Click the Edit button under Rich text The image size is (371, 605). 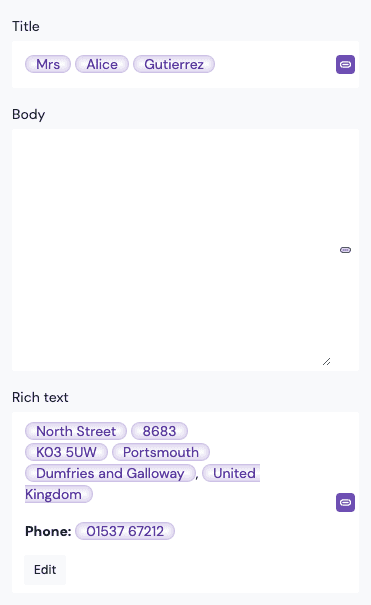tap(45, 570)
